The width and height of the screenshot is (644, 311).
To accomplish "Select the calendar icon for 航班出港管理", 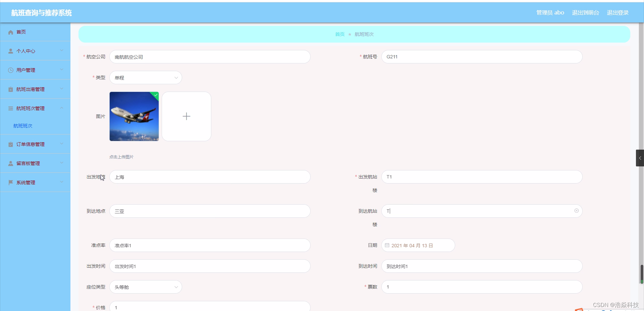I will click(10, 89).
